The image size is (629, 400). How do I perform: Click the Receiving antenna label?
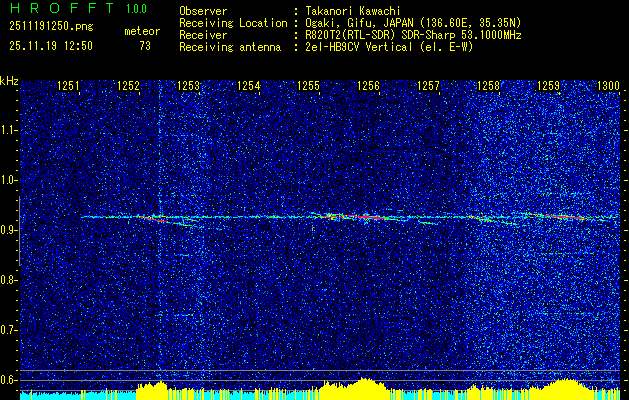(x=230, y=47)
